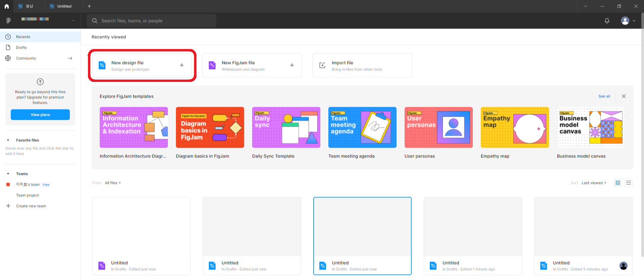Screen dimensions: 644x280
Task: Switch to grid view
Action: point(618,183)
